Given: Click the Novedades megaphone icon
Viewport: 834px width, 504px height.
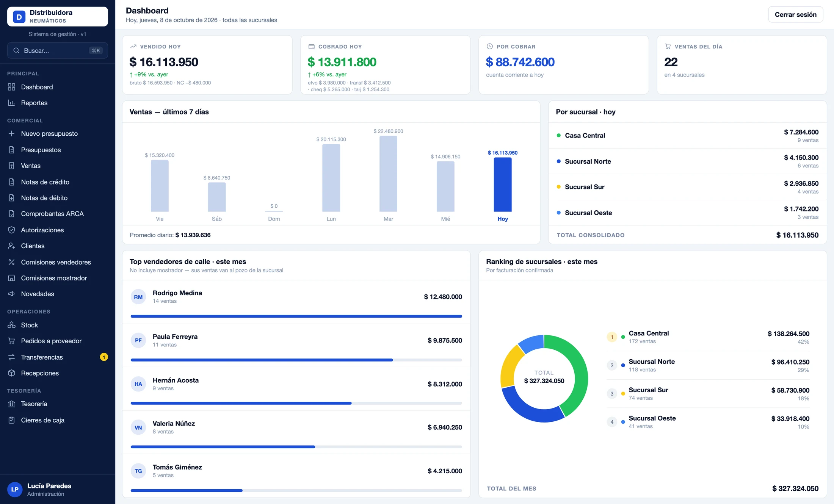Looking at the screenshot, I should pyautogui.click(x=11, y=294).
